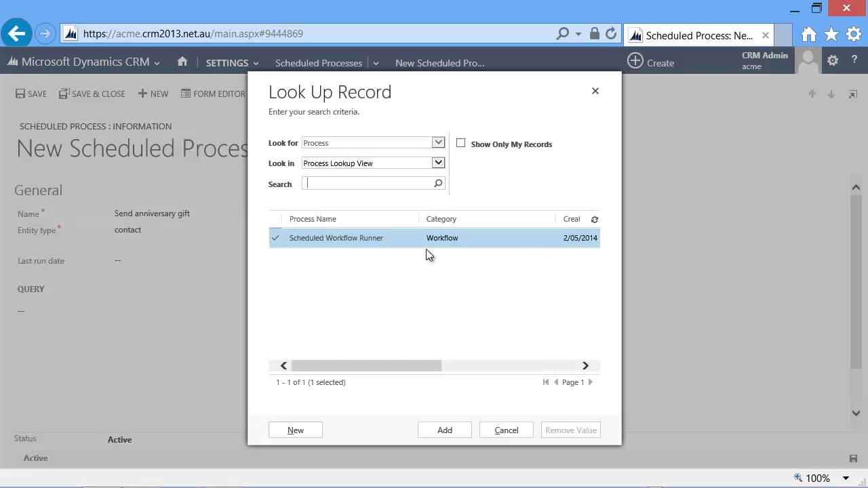Open browser Home page icon

point(808,35)
